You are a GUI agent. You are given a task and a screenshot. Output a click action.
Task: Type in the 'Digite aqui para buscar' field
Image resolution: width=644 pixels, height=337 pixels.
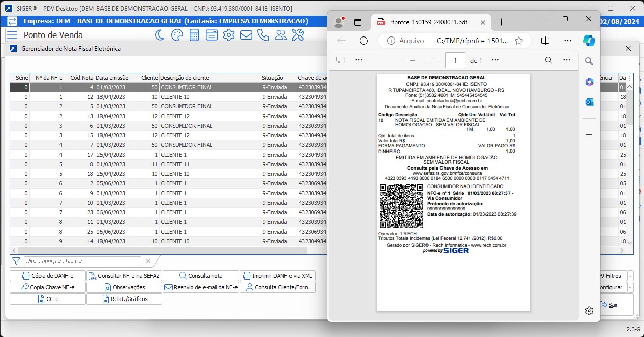click(82, 261)
